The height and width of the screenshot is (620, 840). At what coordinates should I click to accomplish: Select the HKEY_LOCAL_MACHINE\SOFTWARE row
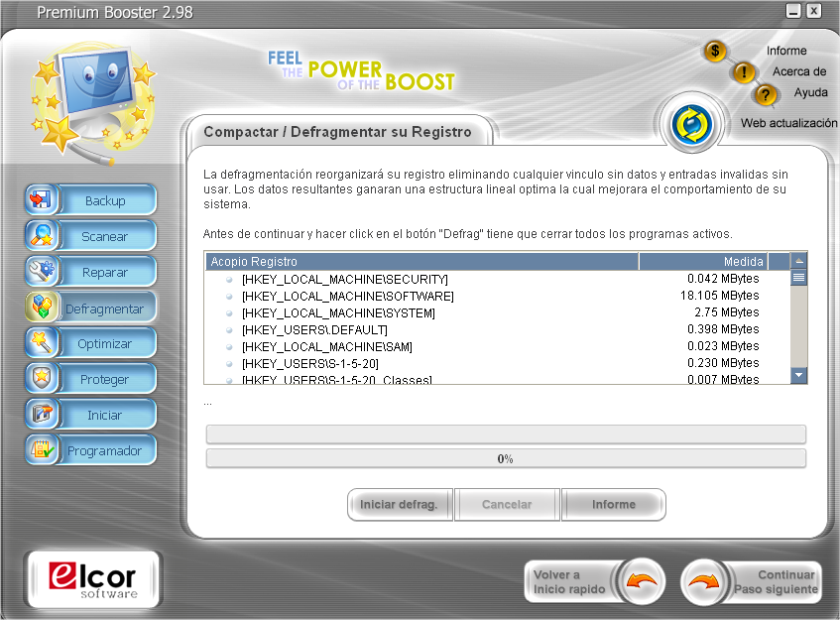pyautogui.click(x=497, y=296)
